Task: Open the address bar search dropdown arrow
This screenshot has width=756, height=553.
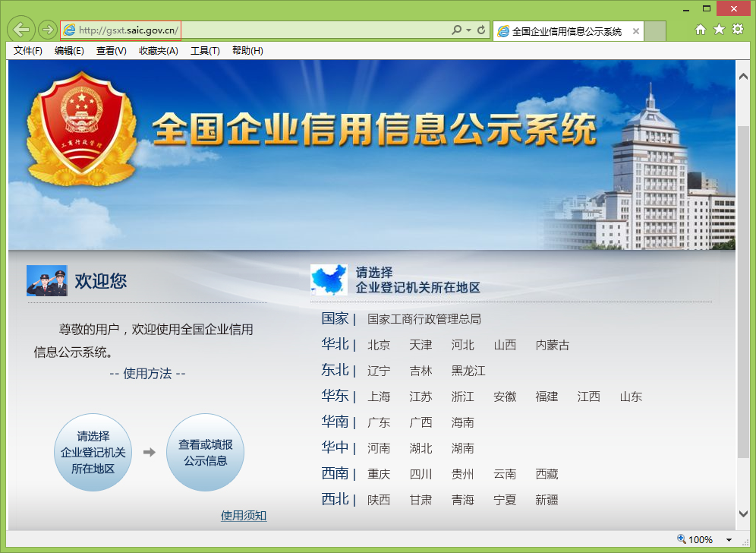Action: pos(468,30)
